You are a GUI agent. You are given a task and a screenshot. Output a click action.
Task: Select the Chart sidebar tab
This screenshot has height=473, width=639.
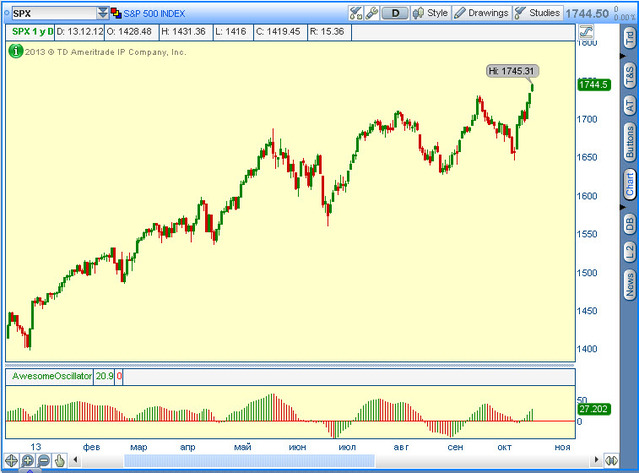[630, 184]
